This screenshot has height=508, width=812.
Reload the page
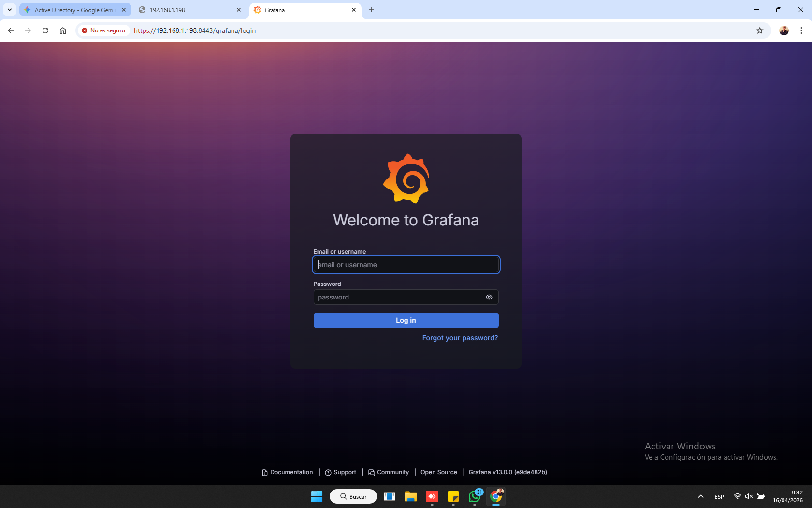pos(45,30)
